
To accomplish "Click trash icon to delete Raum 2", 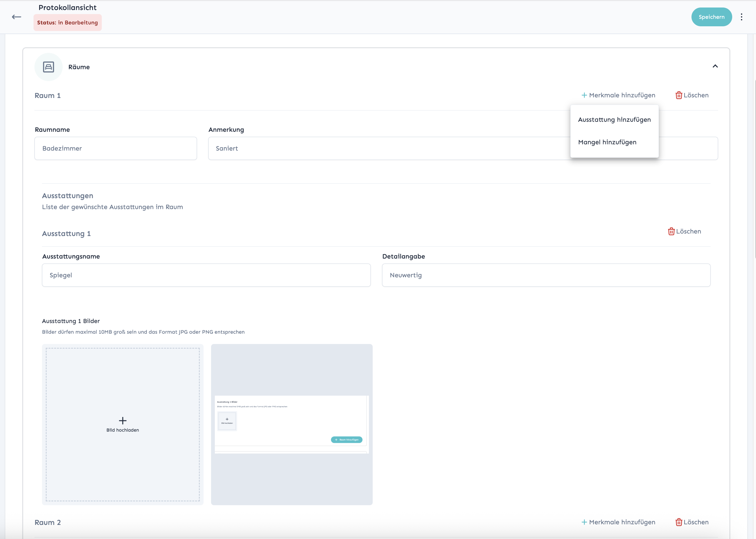I will 679,522.
